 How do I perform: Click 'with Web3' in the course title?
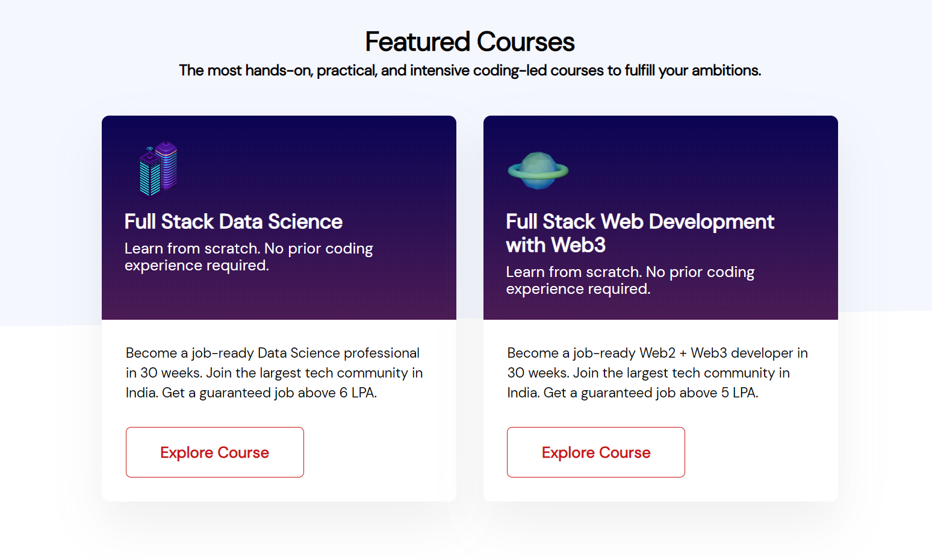(556, 245)
